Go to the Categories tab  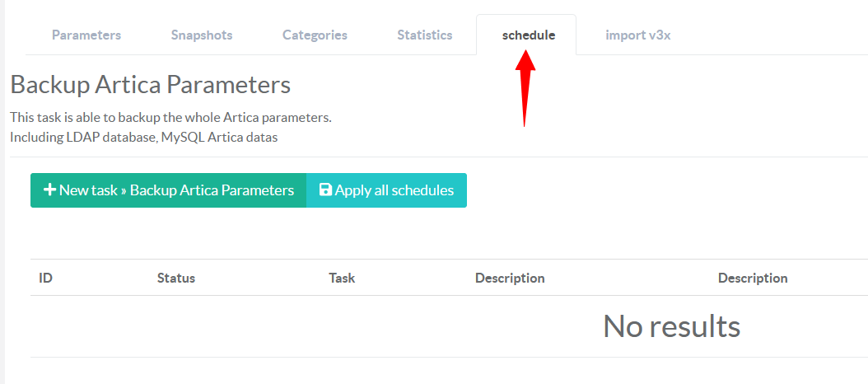pyautogui.click(x=315, y=35)
